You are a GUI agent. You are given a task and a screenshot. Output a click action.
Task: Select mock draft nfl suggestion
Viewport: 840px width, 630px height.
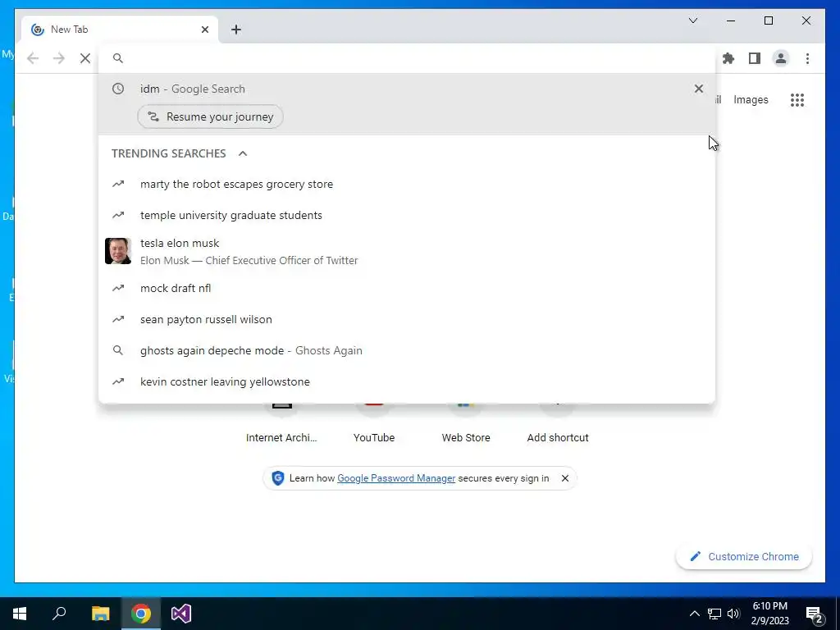click(x=407, y=288)
